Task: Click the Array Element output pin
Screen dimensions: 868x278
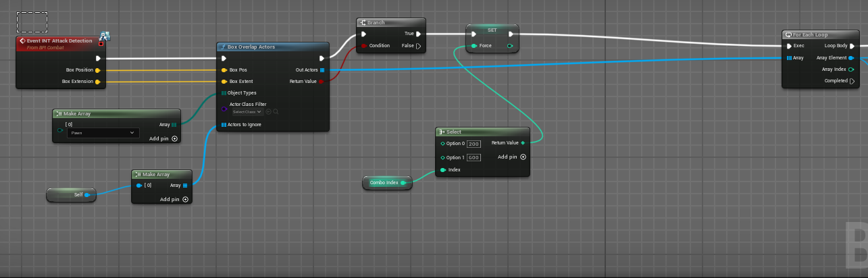Action: coord(852,58)
